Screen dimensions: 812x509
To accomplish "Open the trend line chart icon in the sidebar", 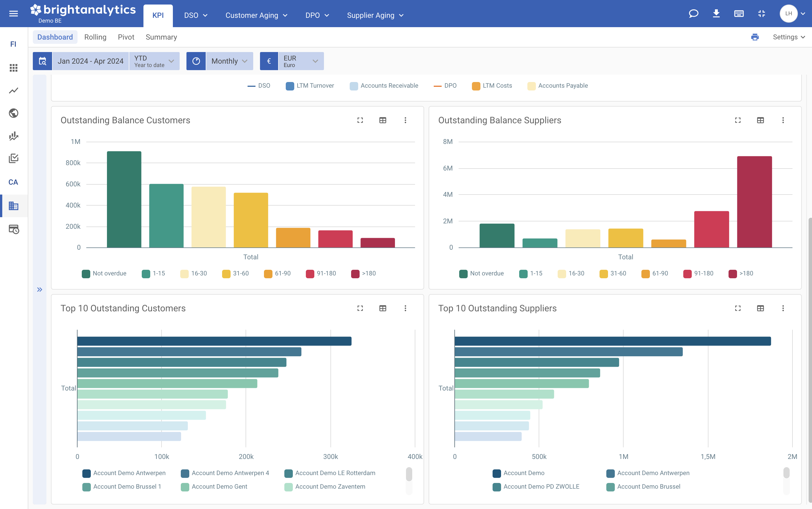I will click(13, 90).
